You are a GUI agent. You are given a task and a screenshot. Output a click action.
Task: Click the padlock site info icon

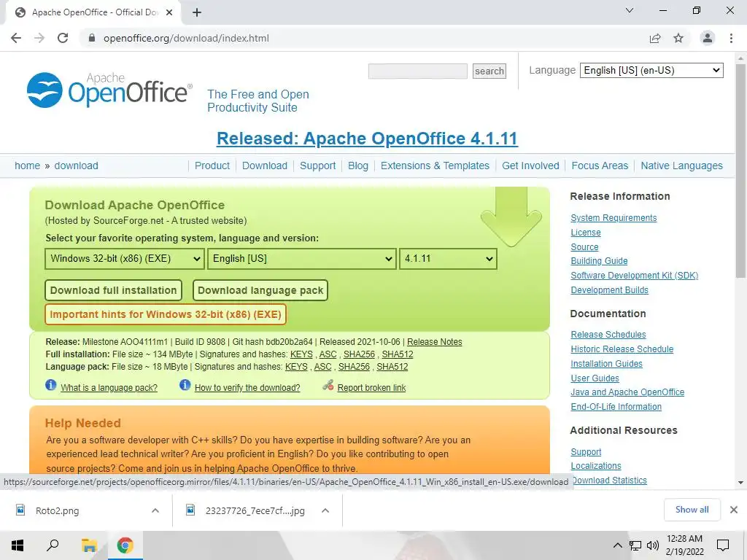click(92, 38)
